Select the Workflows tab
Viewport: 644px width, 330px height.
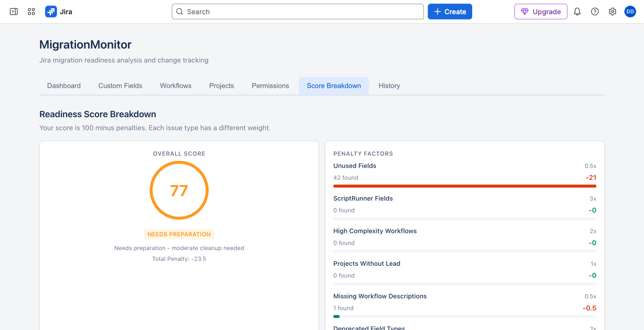tap(176, 85)
